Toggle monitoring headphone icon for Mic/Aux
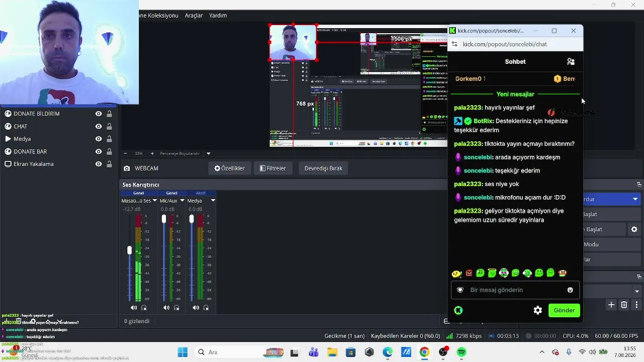 (177, 308)
